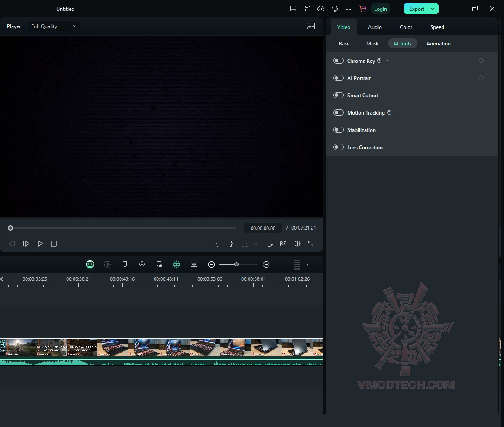The height and width of the screenshot is (427, 504).
Task: Click the player volume speaker icon
Action: (x=297, y=244)
